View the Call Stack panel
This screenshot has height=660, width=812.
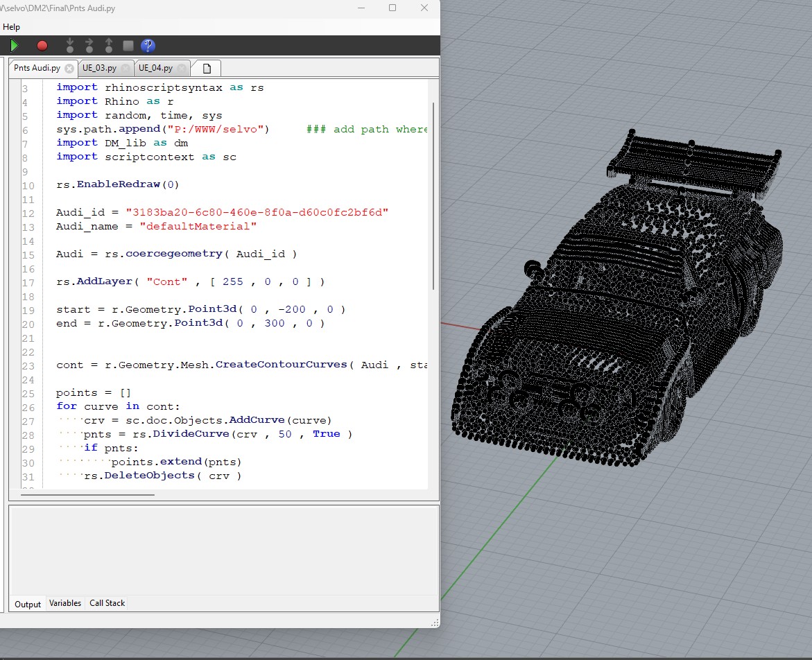[107, 603]
